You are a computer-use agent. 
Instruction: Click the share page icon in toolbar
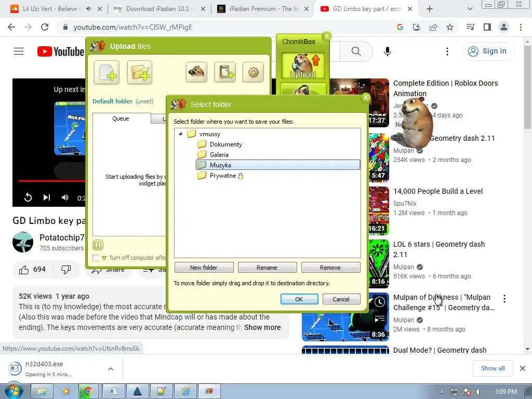[433, 27]
